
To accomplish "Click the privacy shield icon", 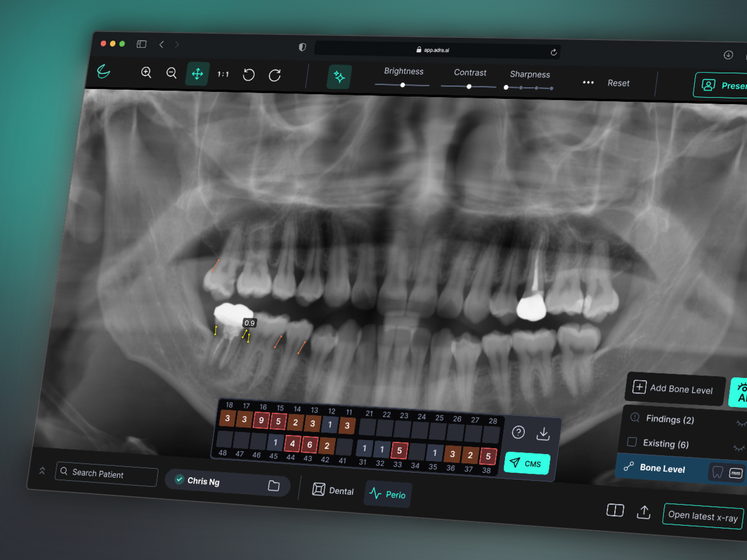I will (303, 47).
